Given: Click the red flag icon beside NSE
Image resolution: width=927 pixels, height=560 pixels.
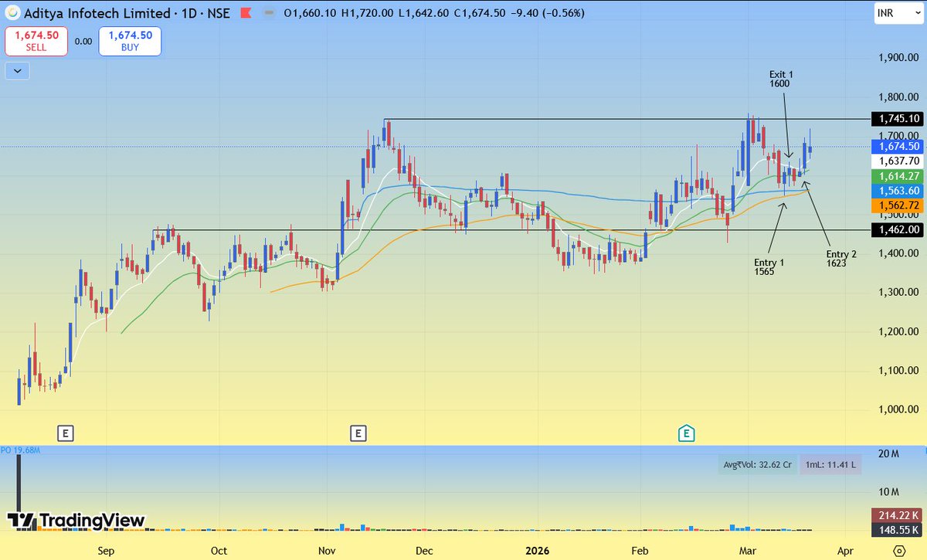Looking at the screenshot, I should pos(246,13).
